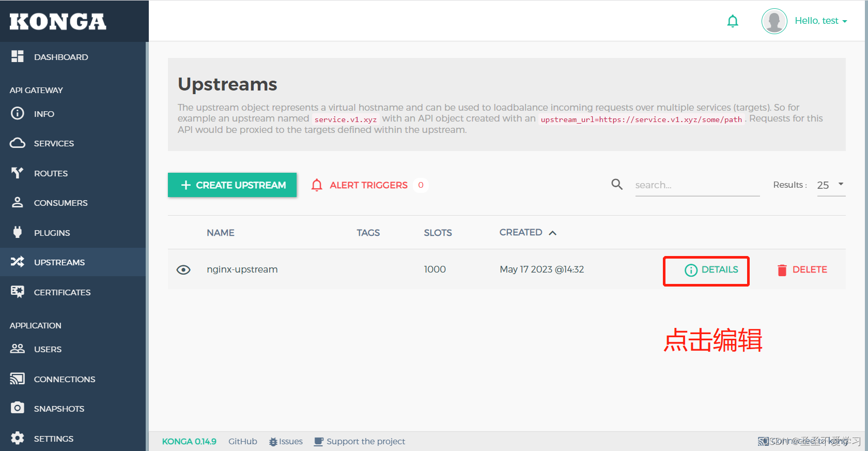
Task: Open the Users menu label
Action: click(x=48, y=349)
